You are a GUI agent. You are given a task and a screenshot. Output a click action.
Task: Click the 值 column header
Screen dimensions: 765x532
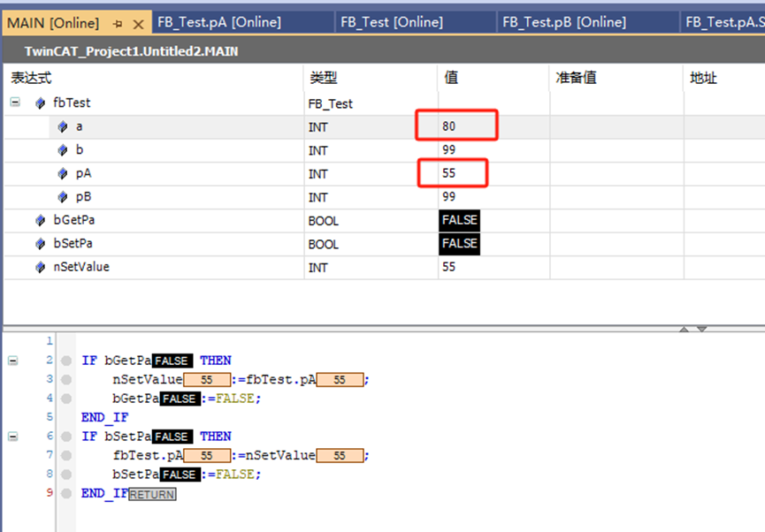(451, 78)
